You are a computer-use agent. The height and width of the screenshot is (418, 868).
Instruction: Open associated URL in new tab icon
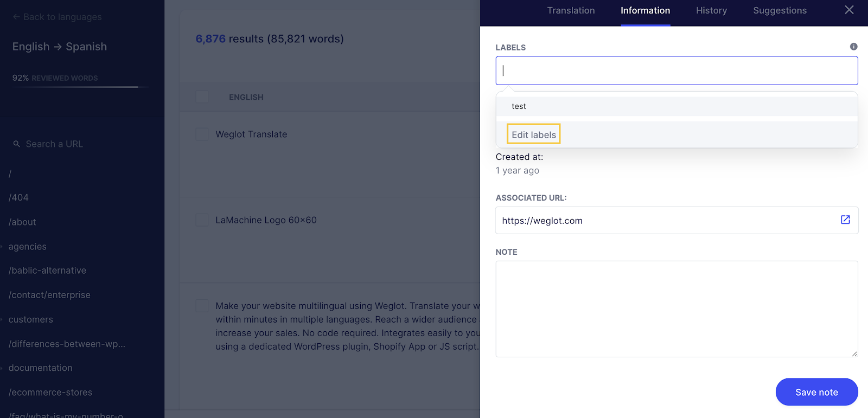(845, 220)
